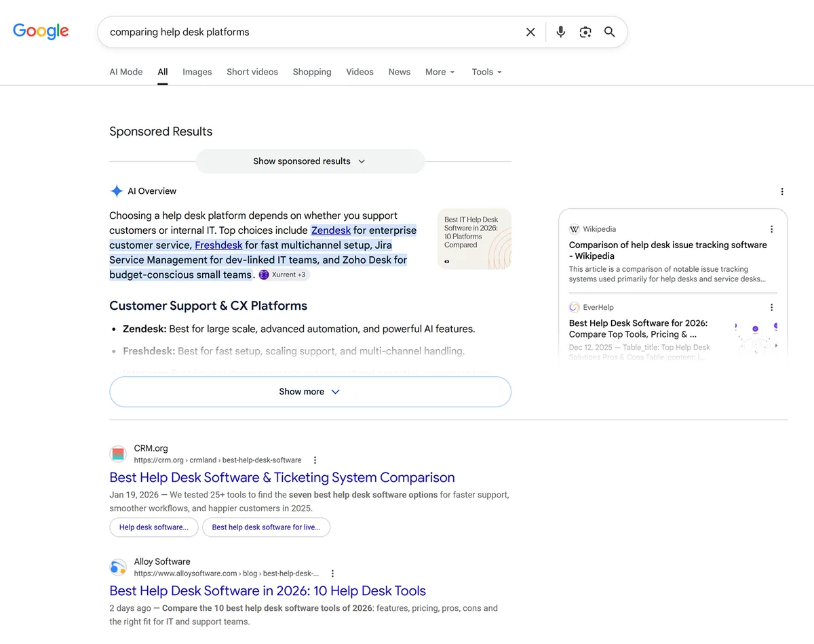The image size is (814, 644).
Task: Switch to AI Mode tab
Action: pyautogui.click(x=126, y=72)
